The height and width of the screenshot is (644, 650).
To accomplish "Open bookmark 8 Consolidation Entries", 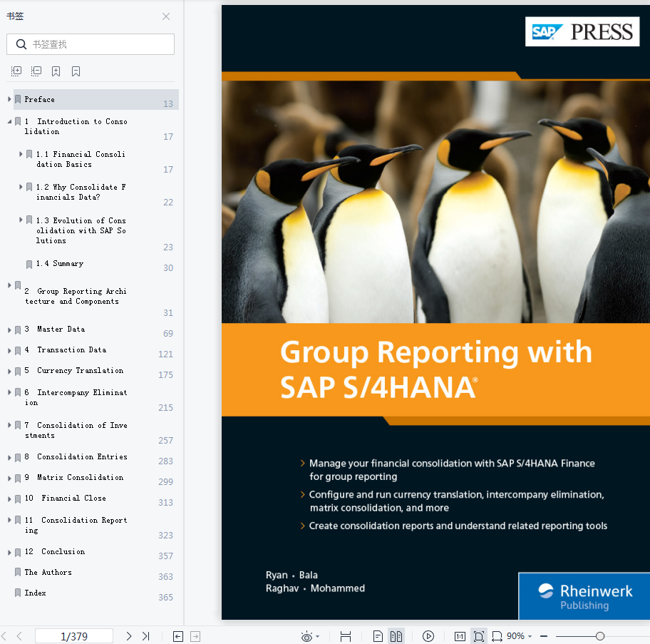I will click(76, 456).
